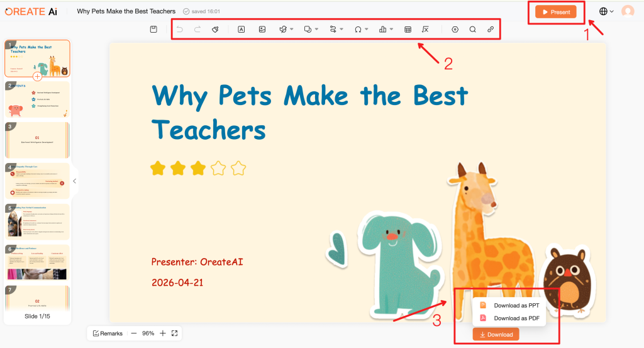Select slide 1 thumbnail
644x348 pixels.
point(37,58)
